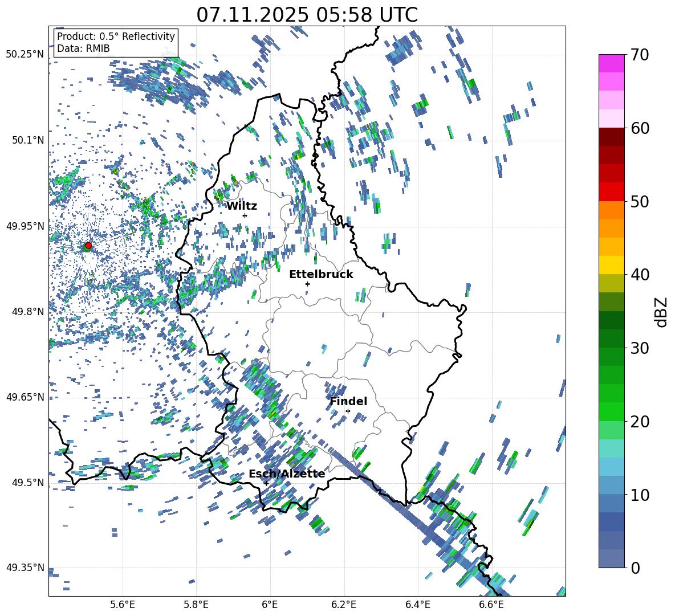Click the red radar site marker
The width and height of the screenshot is (675, 616).
88,245
